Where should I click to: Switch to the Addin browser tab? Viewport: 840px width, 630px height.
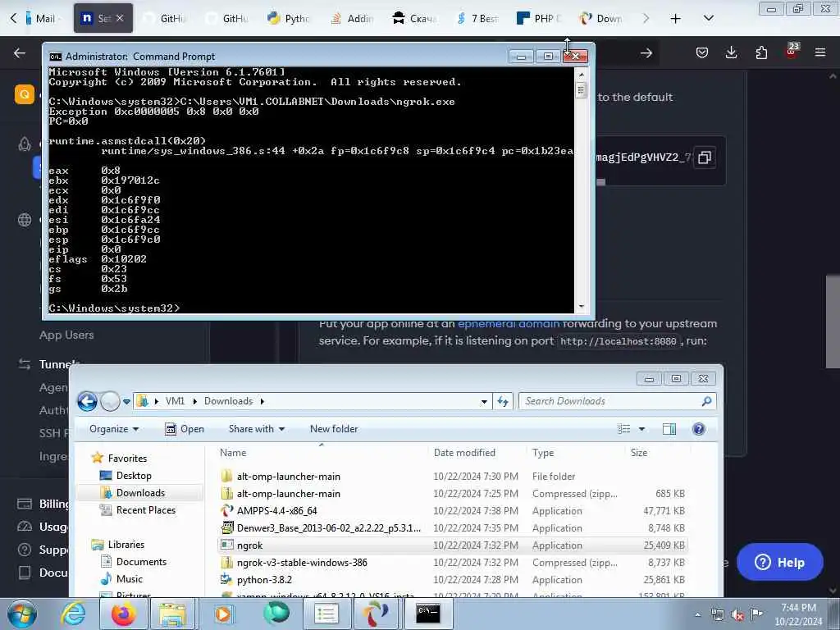pyautogui.click(x=352, y=18)
